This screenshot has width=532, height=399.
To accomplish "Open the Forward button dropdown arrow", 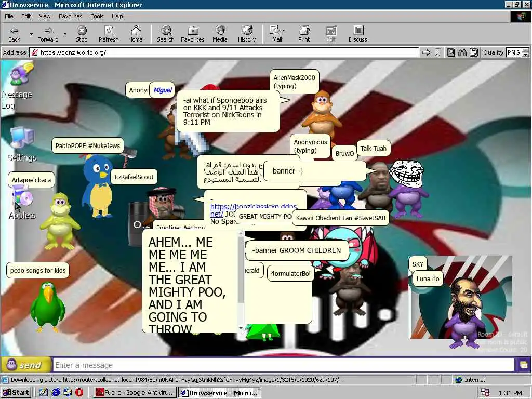I will click(65, 34).
